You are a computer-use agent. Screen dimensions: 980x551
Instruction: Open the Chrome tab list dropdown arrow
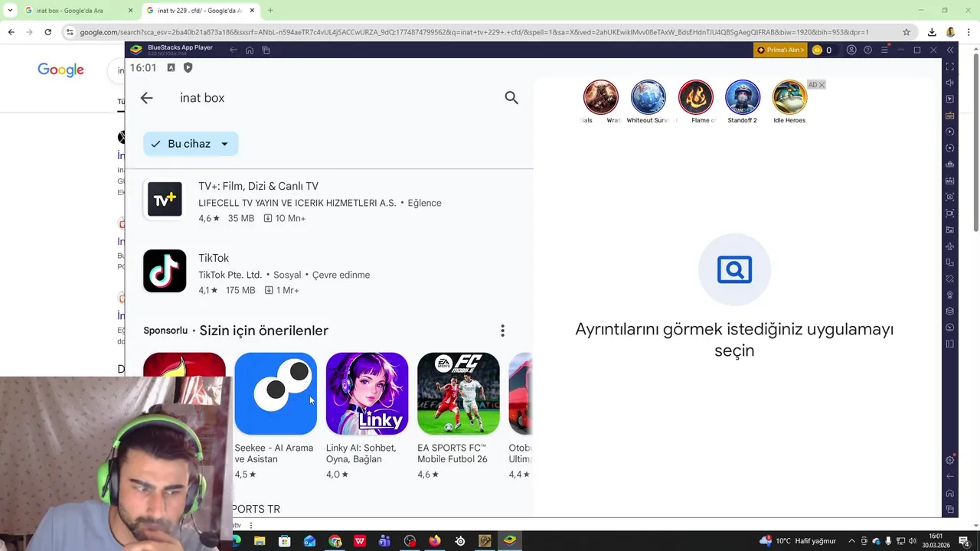[9, 11]
